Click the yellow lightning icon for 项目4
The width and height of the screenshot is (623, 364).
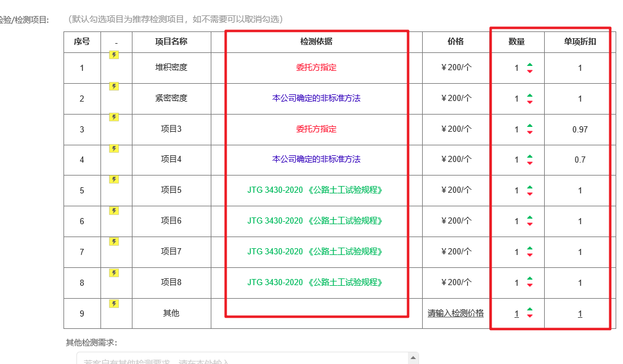pyautogui.click(x=114, y=148)
